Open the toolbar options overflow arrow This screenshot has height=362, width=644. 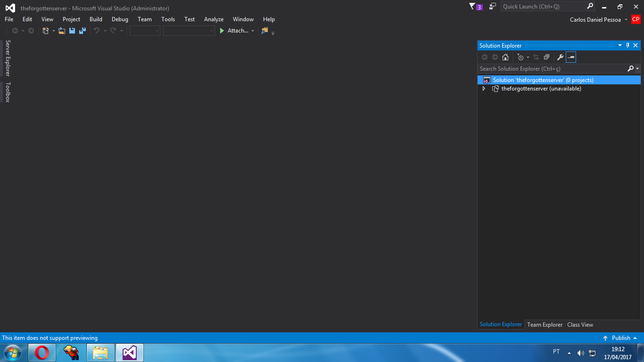point(273,33)
